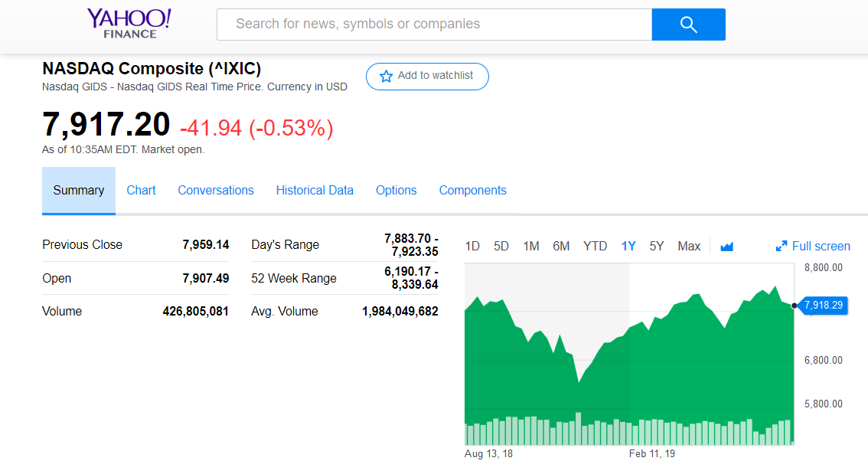Select the Max chart range
Image resolution: width=868 pixels, height=461 pixels.
tap(689, 246)
